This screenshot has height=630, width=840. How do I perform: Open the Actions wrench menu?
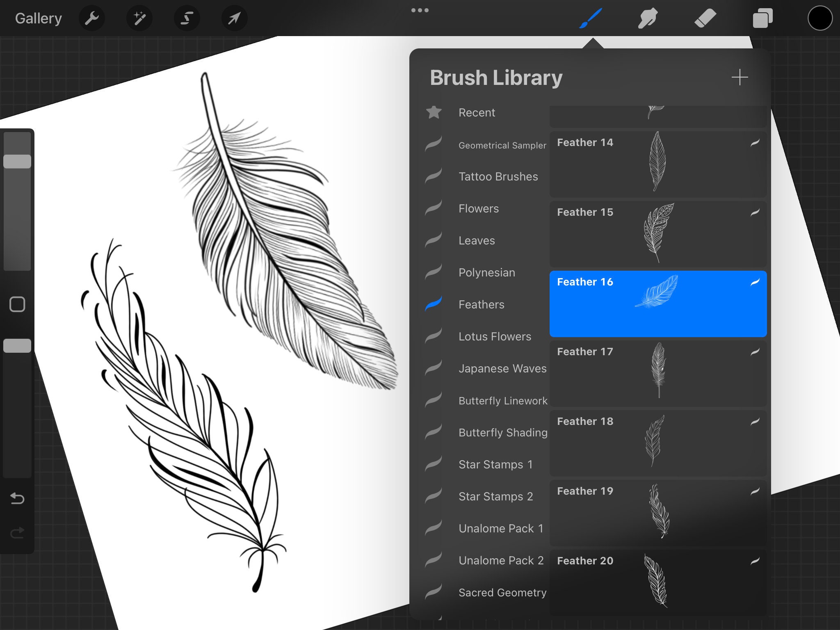(x=92, y=18)
